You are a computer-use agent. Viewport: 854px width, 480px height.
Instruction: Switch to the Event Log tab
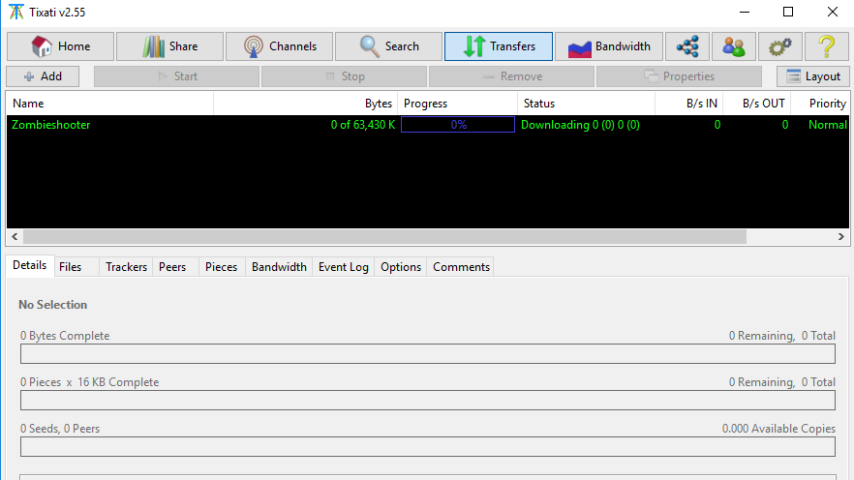tap(343, 267)
